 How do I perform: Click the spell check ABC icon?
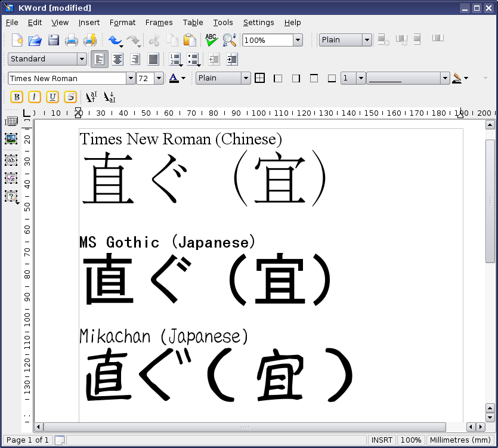tap(211, 40)
